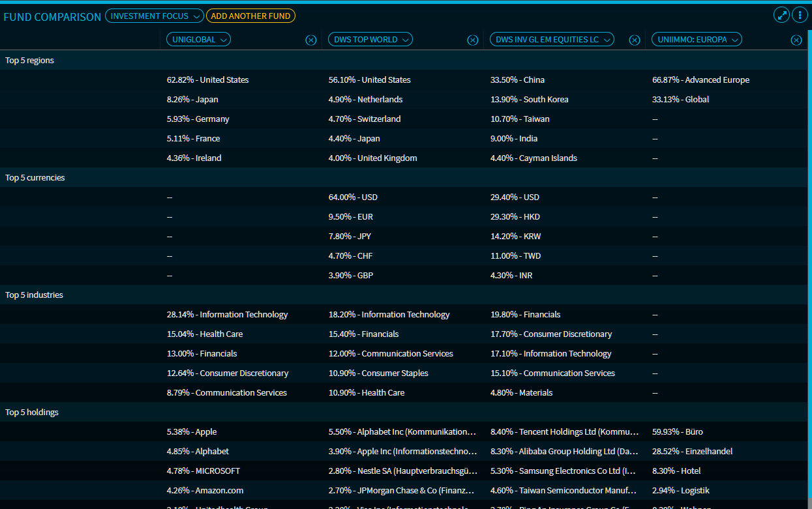Viewport: 812px width, 509px height.
Task: Click the Fund Comparison title
Action: 52,17
